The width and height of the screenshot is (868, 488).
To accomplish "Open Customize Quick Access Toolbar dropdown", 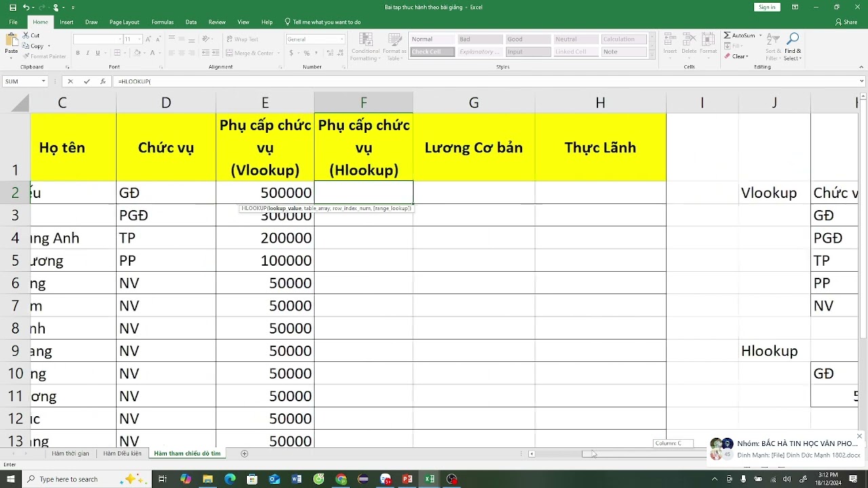I will [73, 7].
